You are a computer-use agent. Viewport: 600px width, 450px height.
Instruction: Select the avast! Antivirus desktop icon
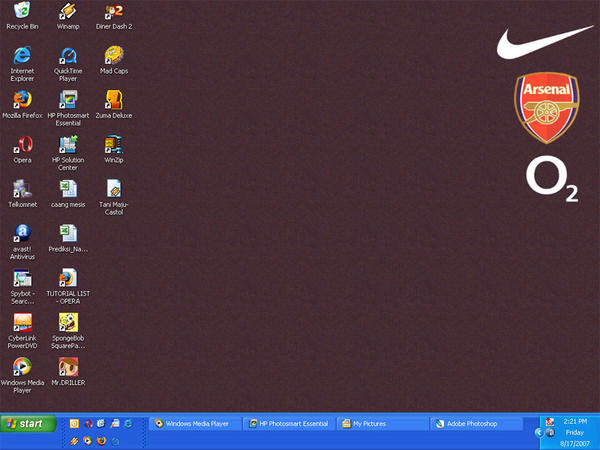(x=22, y=242)
